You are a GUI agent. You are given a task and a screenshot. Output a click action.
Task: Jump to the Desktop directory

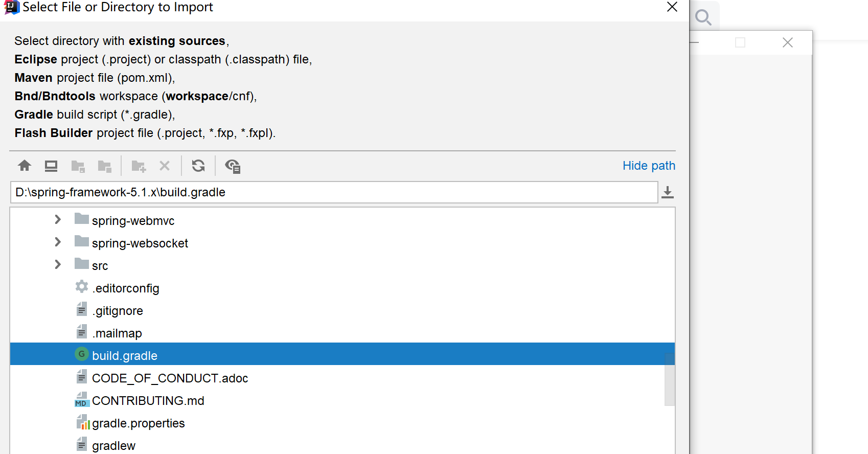point(51,166)
